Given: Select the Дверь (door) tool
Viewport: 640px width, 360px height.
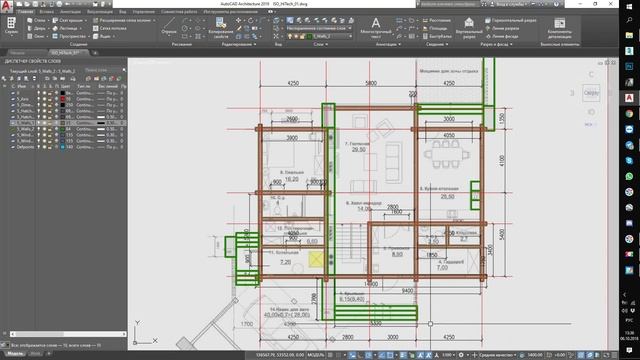Looking at the screenshot, I should tap(36, 28).
